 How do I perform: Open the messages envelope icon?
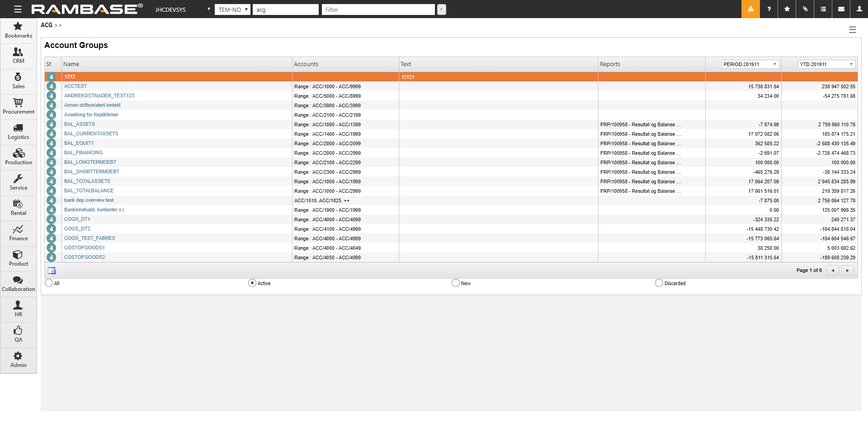pos(841,9)
